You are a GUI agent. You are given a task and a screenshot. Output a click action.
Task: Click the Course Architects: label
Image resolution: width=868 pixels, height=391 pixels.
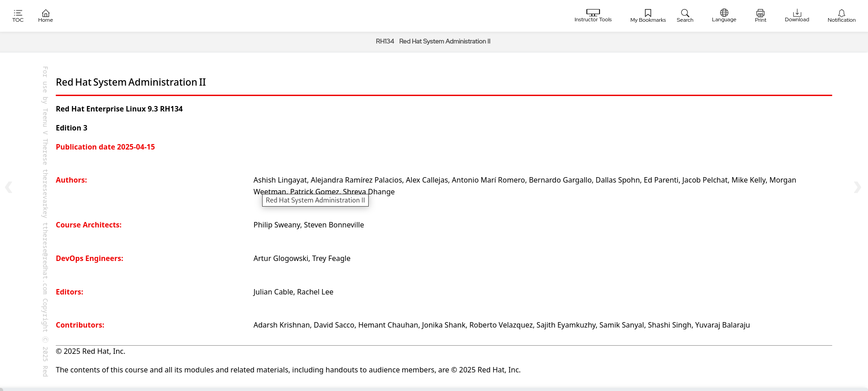[88, 225]
